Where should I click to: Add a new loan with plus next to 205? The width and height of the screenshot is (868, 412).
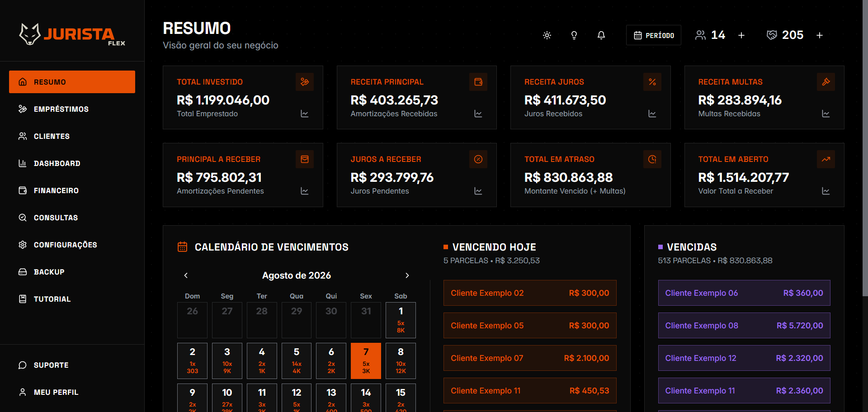[820, 35]
